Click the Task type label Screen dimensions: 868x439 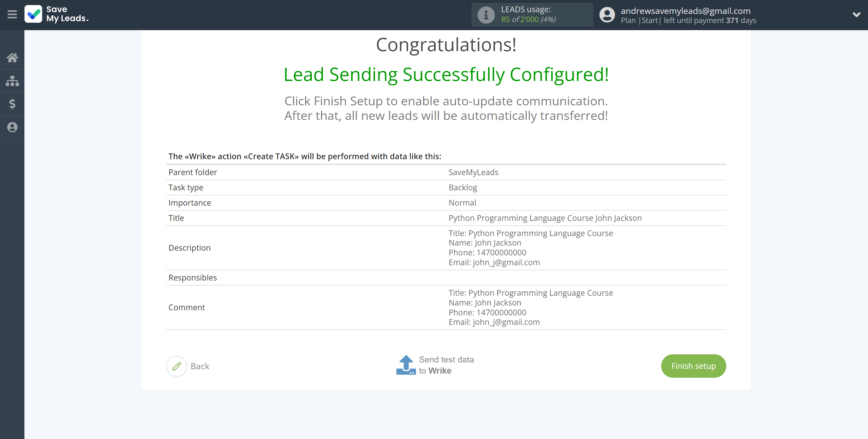pyautogui.click(x=186, y=187)
